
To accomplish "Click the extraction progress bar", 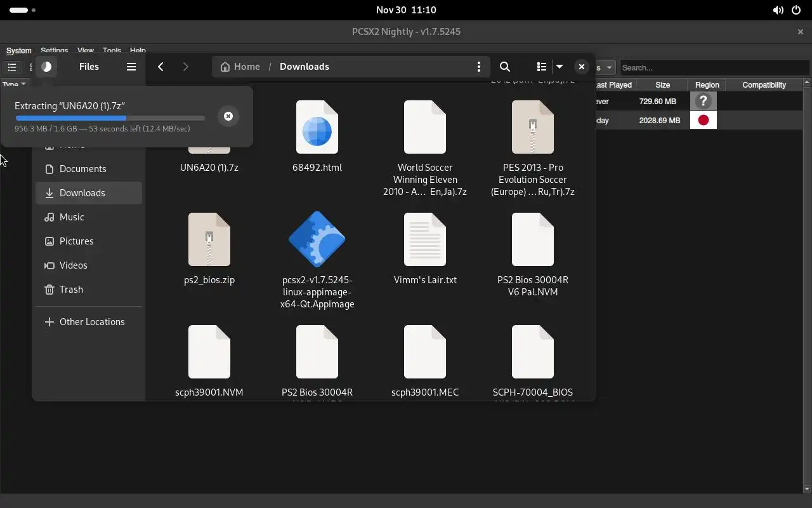I will [x=110, y=118].
